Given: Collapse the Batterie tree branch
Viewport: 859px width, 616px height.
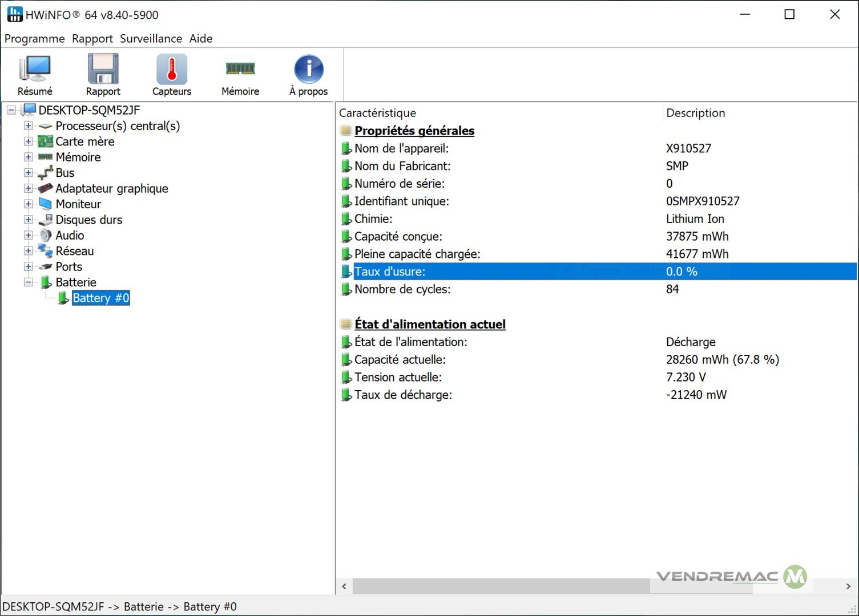Looking at the screenshot, I should coord(28,282).
